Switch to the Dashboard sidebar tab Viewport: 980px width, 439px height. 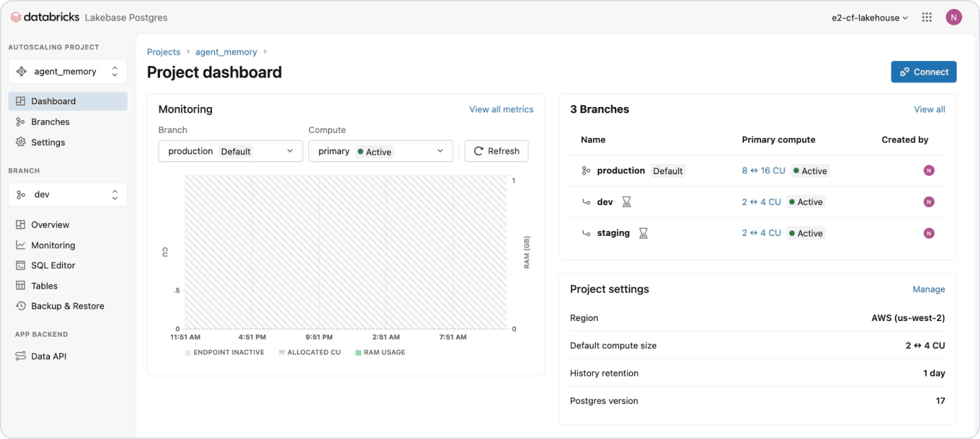point(53,101)
